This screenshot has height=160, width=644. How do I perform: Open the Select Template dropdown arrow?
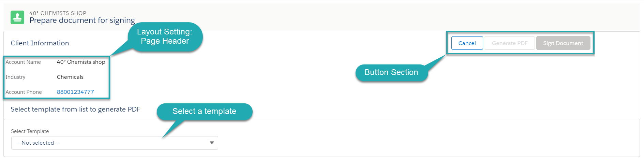coord(212,143)
